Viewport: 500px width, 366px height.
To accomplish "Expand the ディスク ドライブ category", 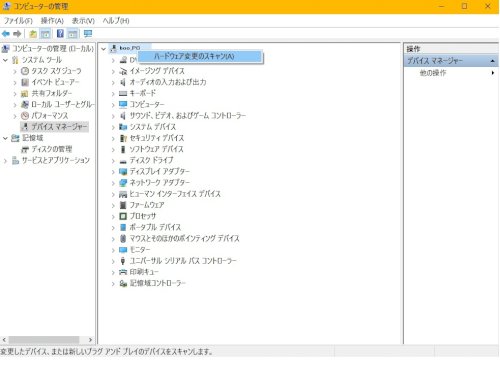I will coord(113,160).
